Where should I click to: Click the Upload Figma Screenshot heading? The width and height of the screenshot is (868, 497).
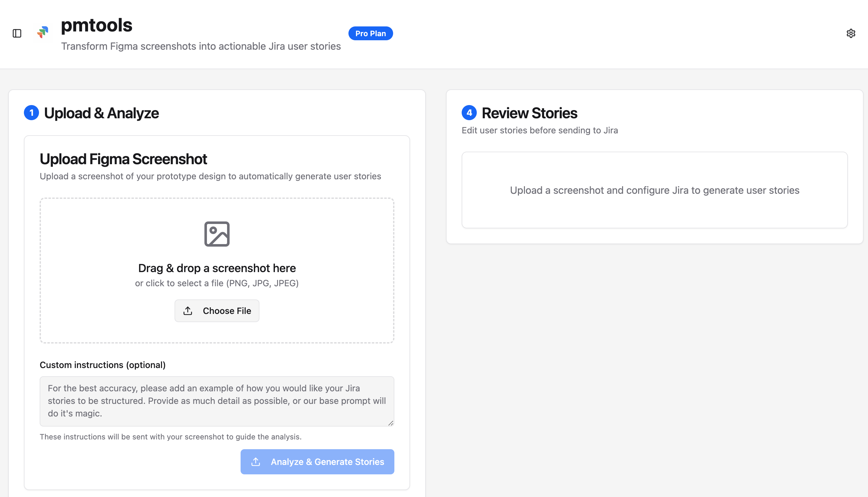[123, 159]
